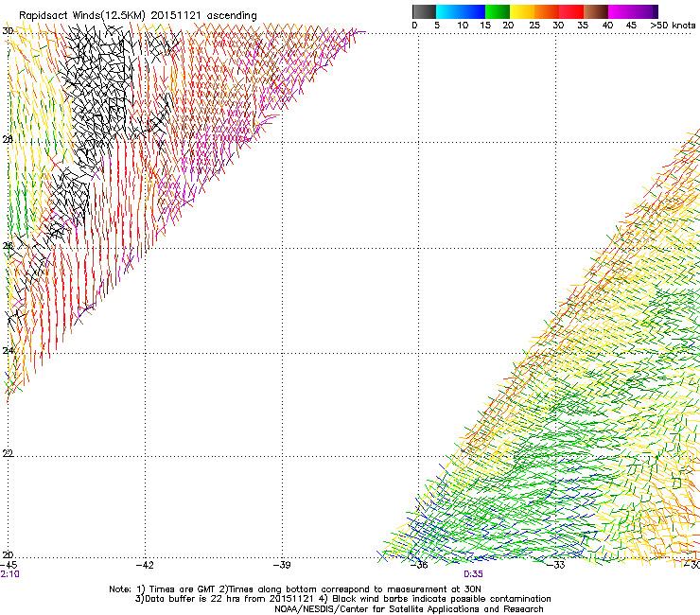Select the gray 0-5 knots legend segment
Screen dimensions: 700x615
point(424,11)
